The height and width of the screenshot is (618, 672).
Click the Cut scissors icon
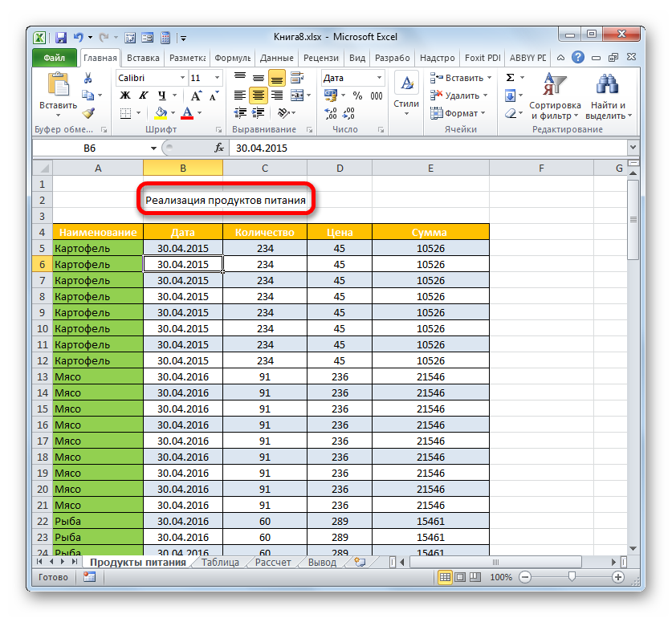[88, 78]
